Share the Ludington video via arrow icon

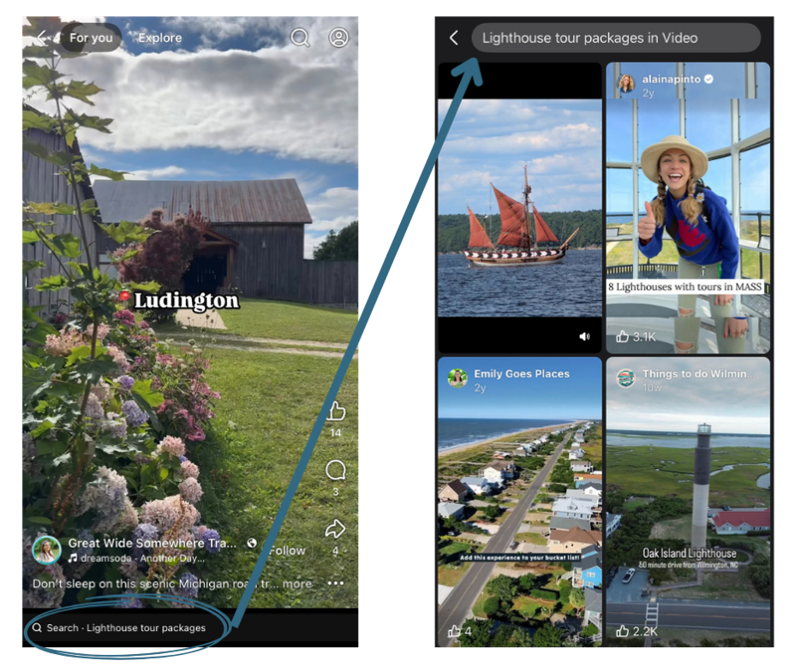click(336, 529)
